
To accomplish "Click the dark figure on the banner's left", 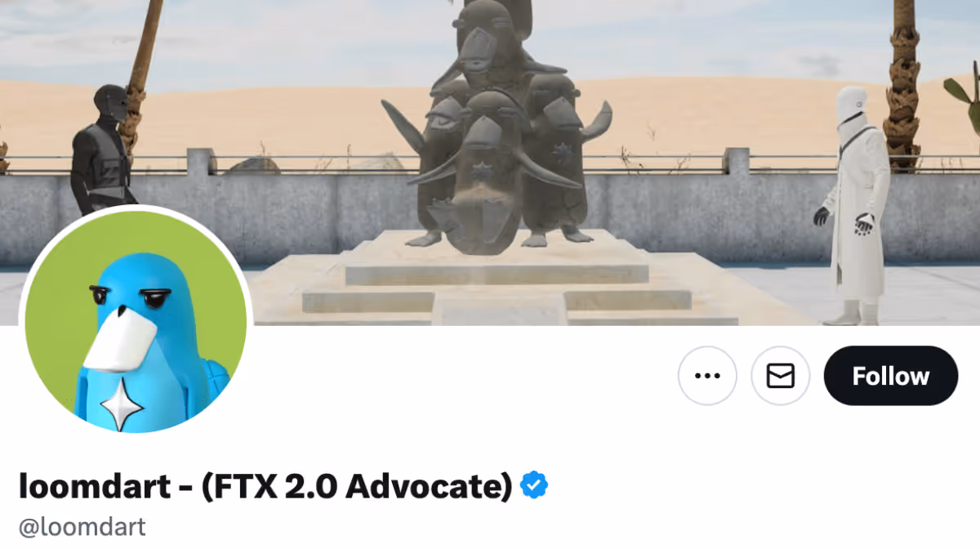I will point(102,147).
